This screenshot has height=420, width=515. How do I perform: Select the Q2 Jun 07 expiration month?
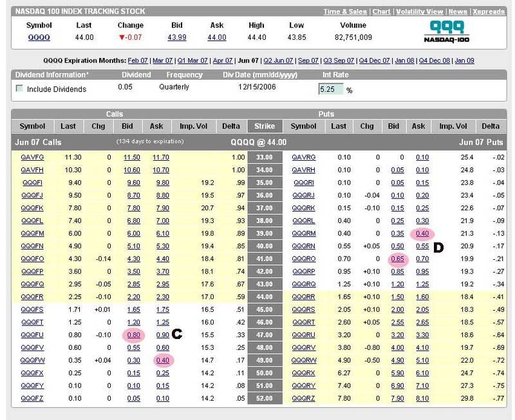tap(278, 60)
